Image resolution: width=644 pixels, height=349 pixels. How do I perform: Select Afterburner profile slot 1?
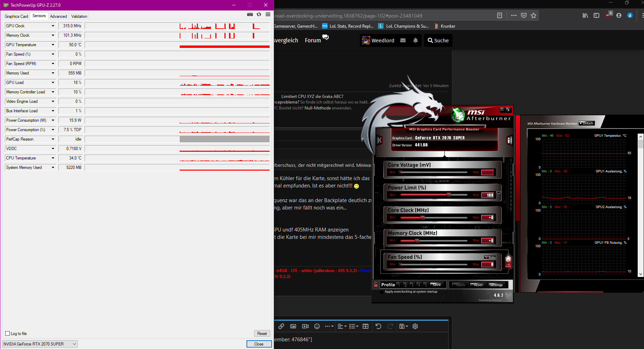[x=399, y=285]
